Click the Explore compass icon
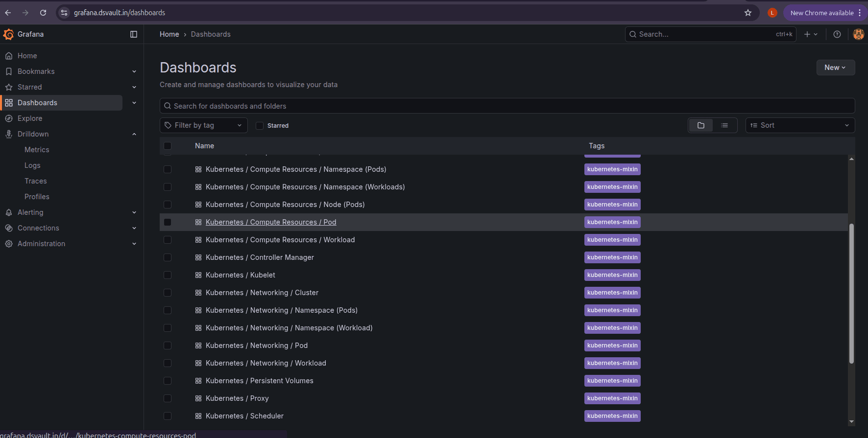The image size is (868, 438). (9, 118)
